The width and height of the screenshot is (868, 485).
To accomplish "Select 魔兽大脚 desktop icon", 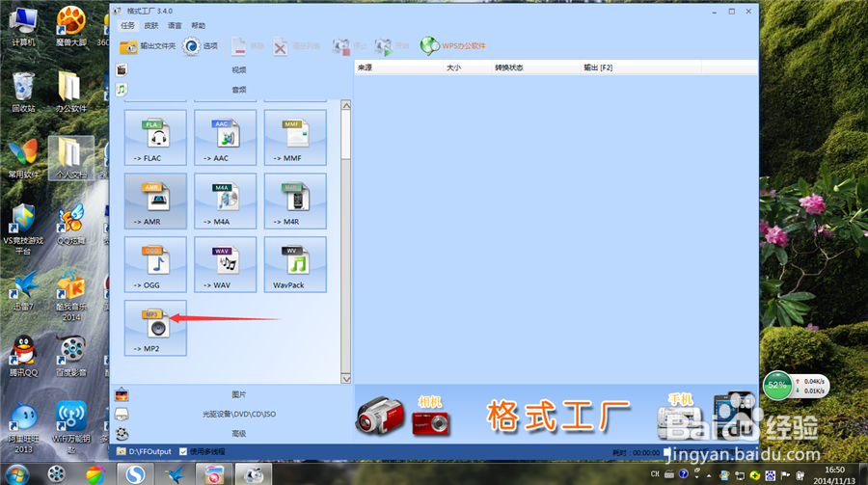I will (71, 27).
